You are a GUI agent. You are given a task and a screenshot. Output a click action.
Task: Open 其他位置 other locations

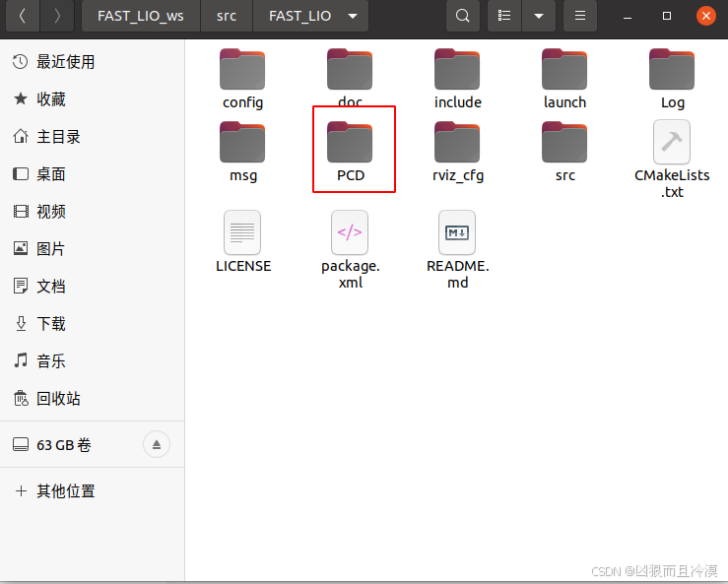92,490
